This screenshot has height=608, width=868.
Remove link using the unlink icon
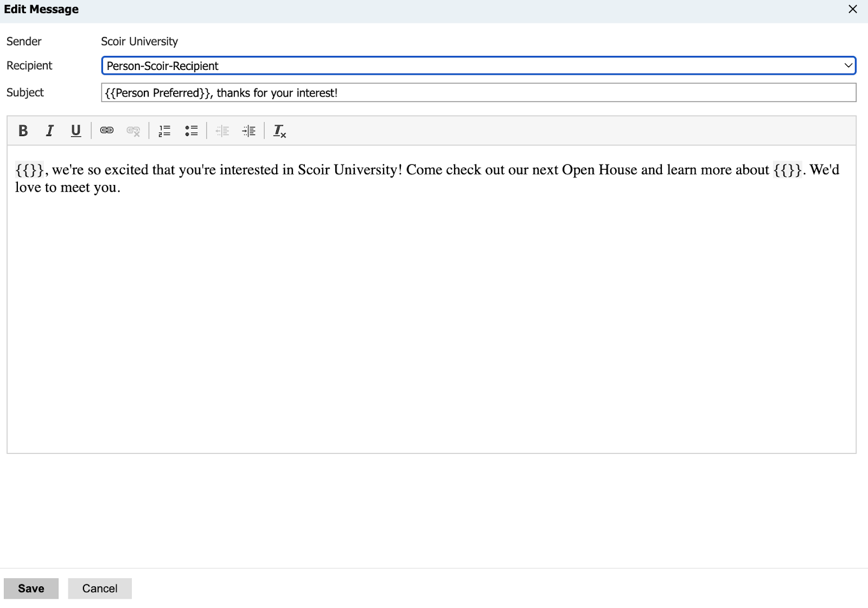(133, 131)
